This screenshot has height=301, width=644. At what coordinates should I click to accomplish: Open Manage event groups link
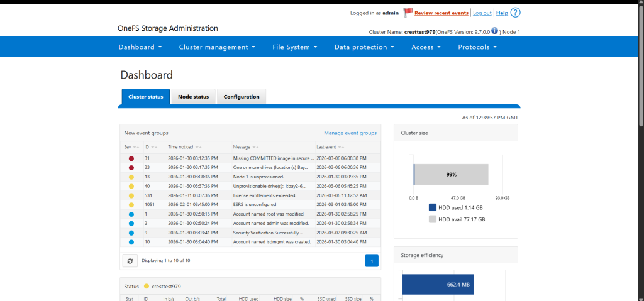(350, 133)
